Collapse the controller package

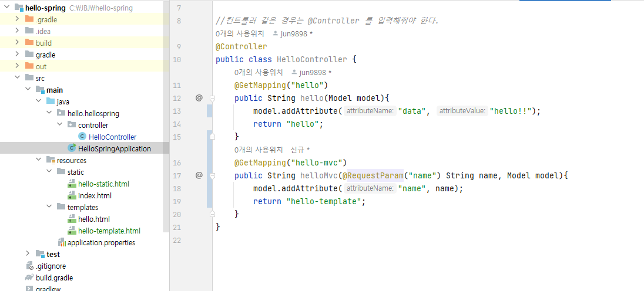coord(59,125)
